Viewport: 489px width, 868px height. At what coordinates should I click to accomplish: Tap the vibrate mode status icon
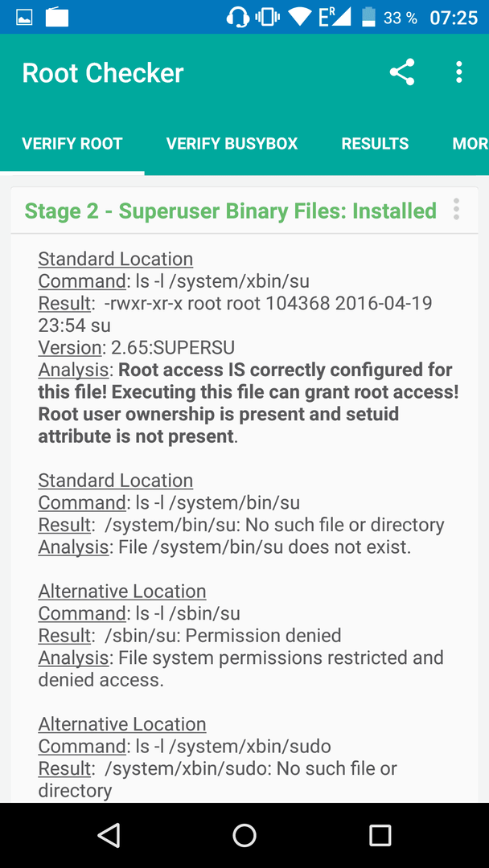tap(268, 17)
